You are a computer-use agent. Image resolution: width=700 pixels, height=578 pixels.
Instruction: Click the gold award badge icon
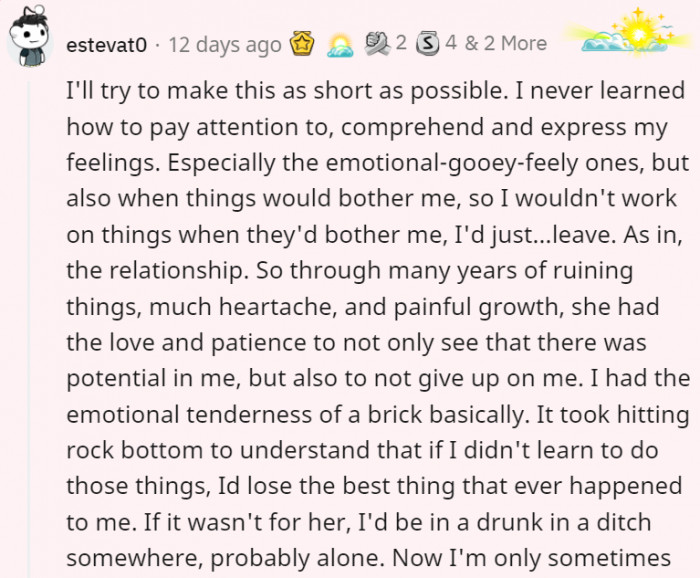point(301,44)
